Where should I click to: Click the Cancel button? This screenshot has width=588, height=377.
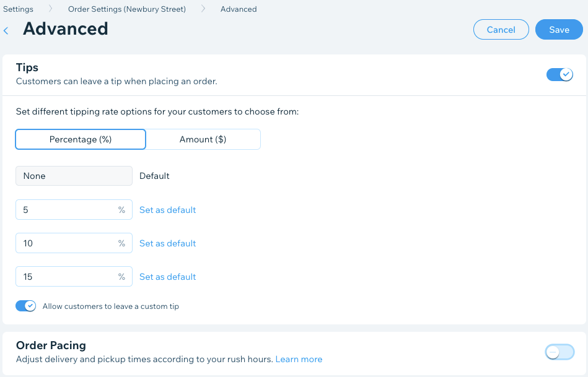point(501,30)
